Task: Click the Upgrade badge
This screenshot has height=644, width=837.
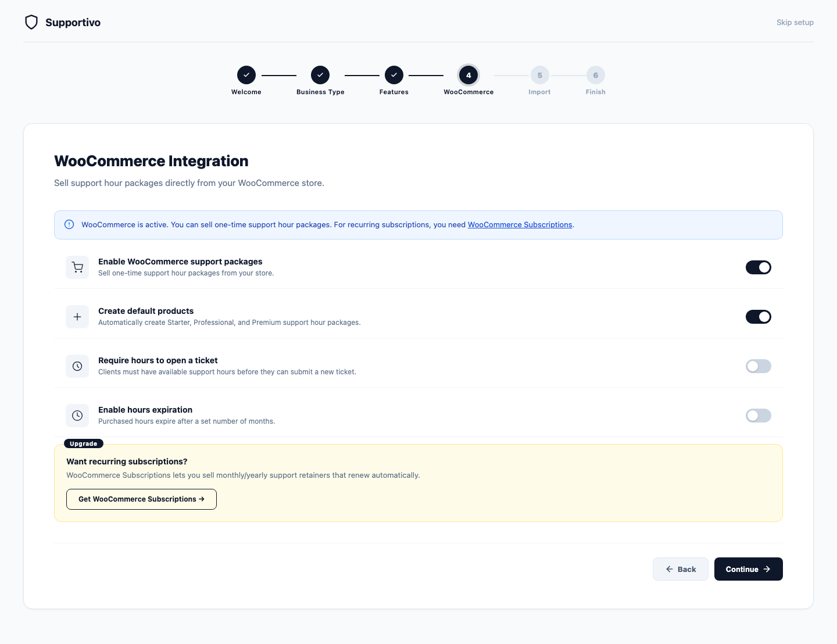Action: point(84,443)
